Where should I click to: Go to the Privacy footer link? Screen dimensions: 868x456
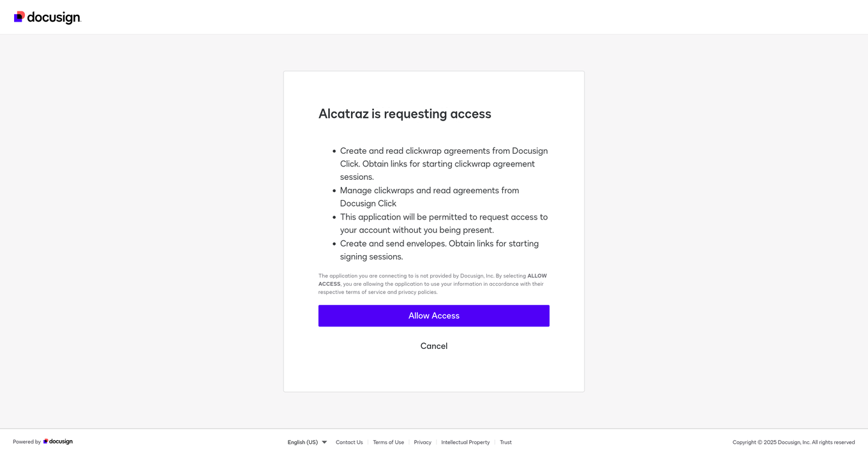(x=423, y=442)
